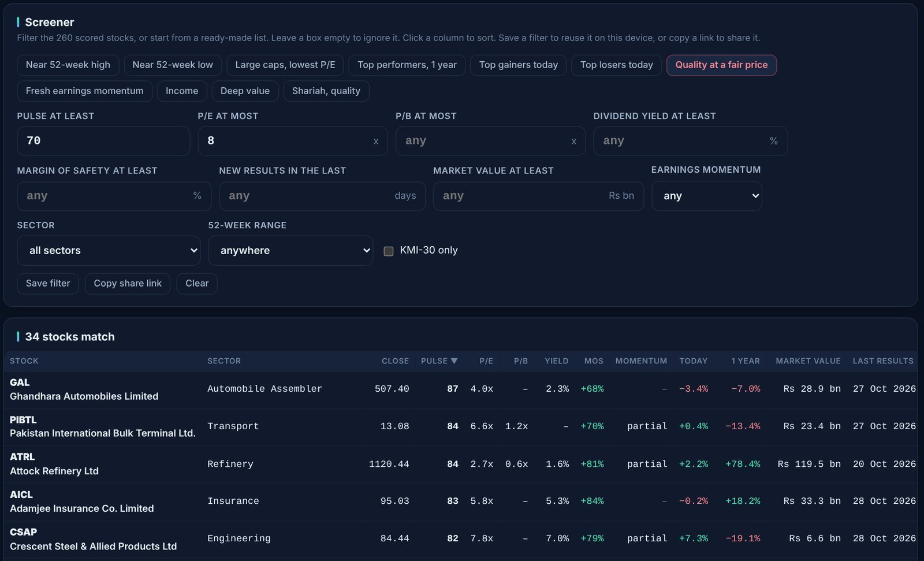924x561 pixels.
Task: Focus the P/B at most input field
Action: pos(490,141)
